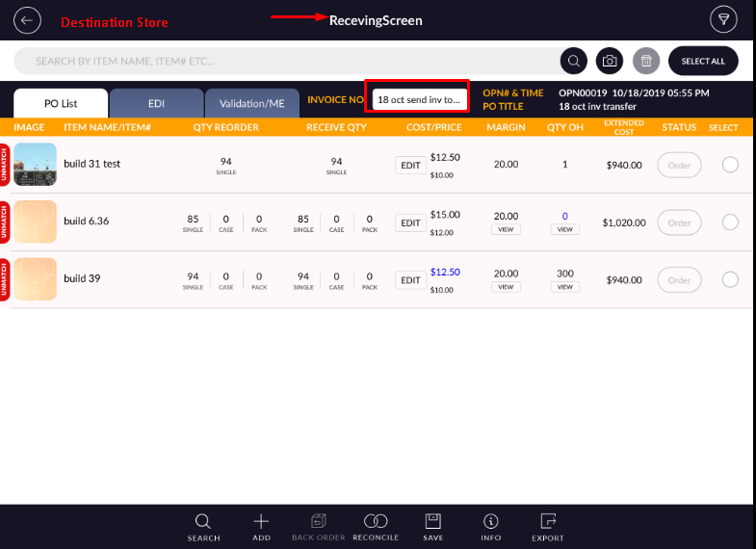Open the filter funnel icon
Image resolution: width=756 pixels, height=549 pixels.
(x=722, y=20)
